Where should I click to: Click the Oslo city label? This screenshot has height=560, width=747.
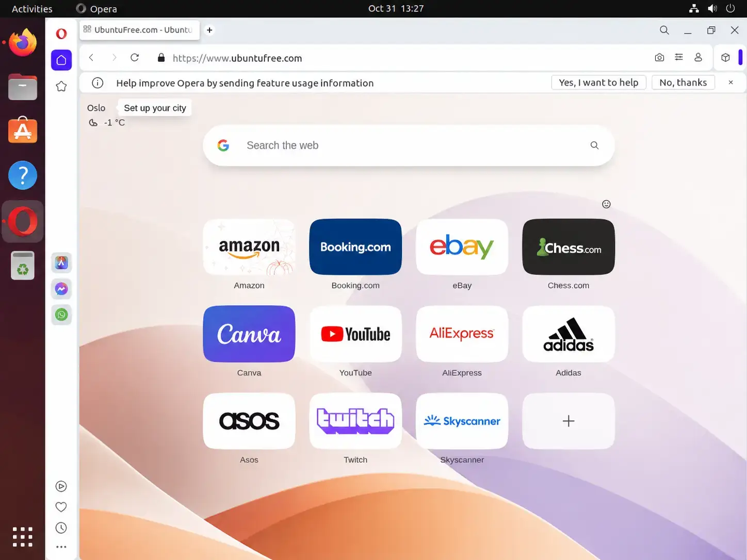click(96, 108)
